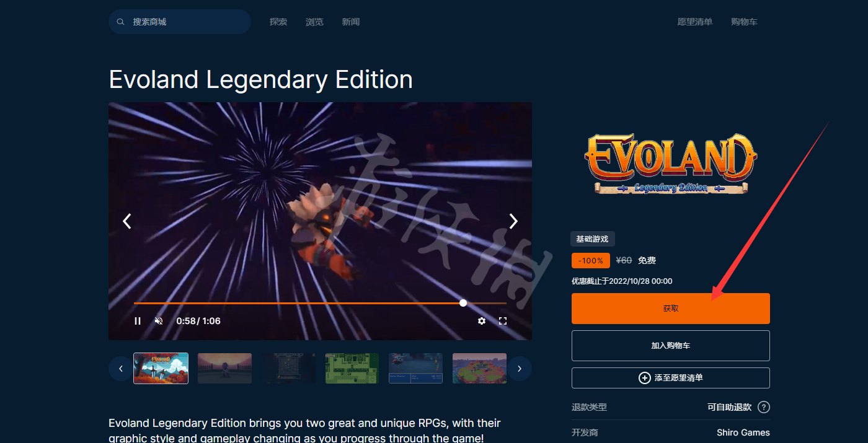Select the green map screenshot thumbnail
868x443 pixels.
352,369
